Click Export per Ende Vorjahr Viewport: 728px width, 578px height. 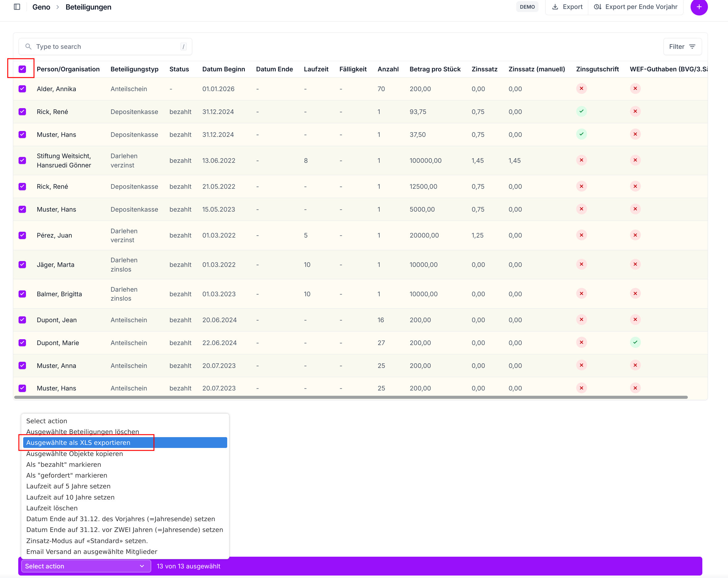[x=636, y=7]
